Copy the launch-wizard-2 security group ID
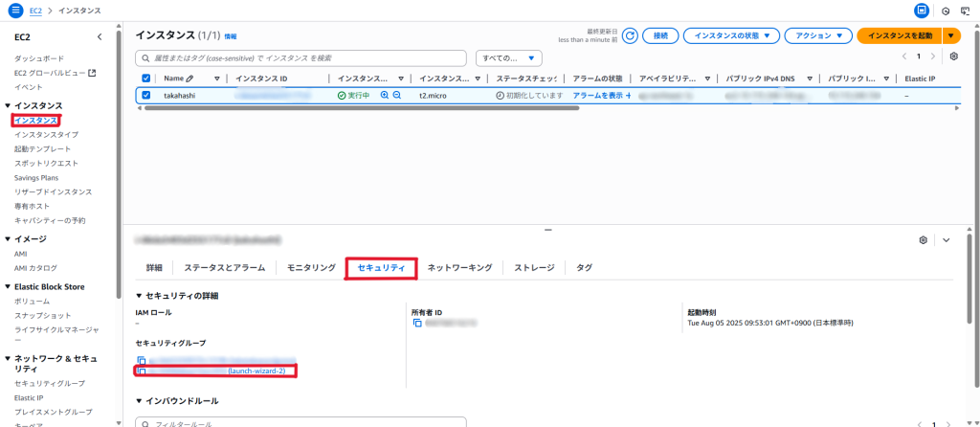This screenshot has height=427, width=980. [x=142, y=371]
